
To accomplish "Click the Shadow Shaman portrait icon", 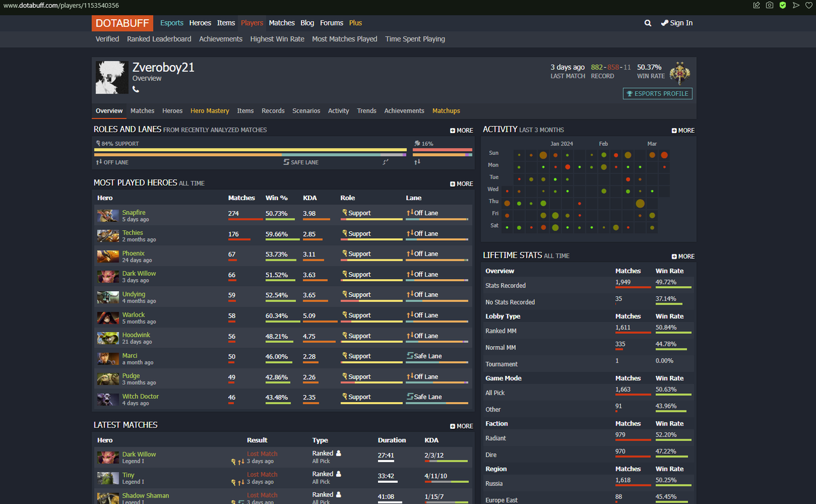I will coord(108,498).
